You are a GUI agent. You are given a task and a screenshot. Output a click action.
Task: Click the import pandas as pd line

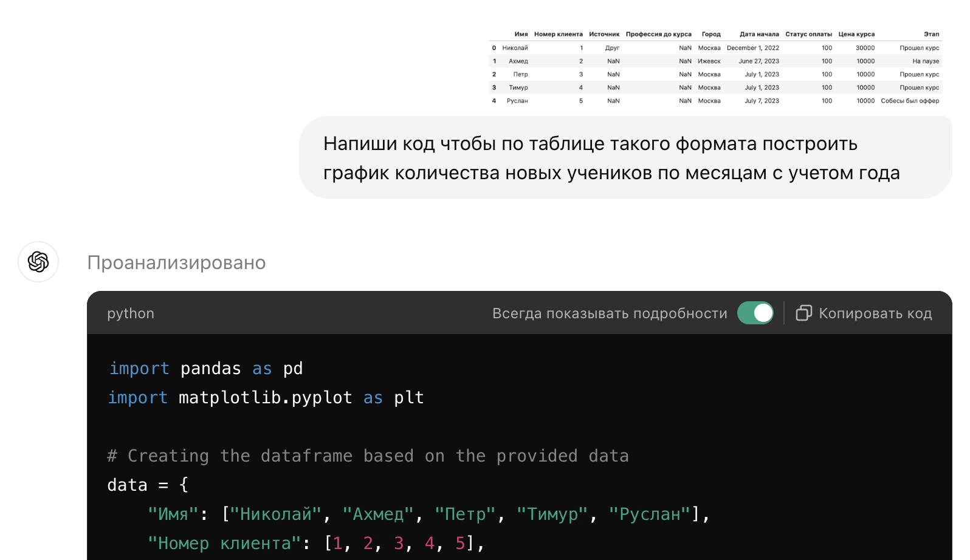(205, 369)
